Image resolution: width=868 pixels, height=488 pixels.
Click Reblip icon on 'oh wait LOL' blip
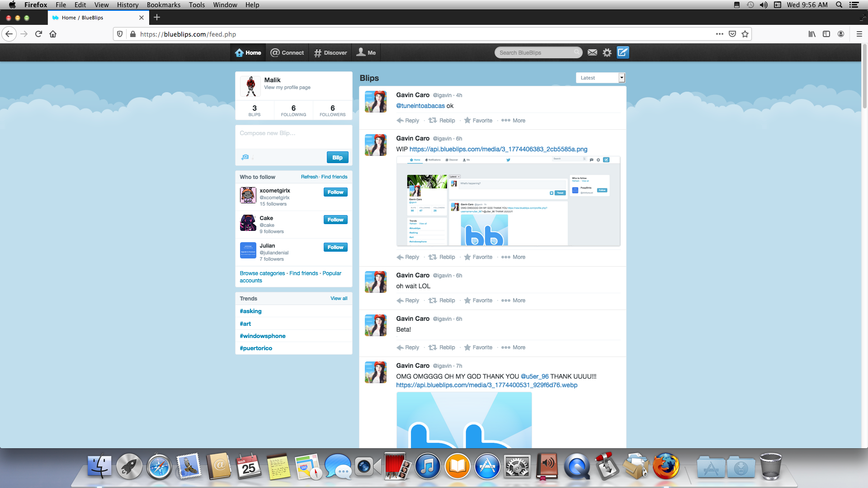(x=433, y=300)
